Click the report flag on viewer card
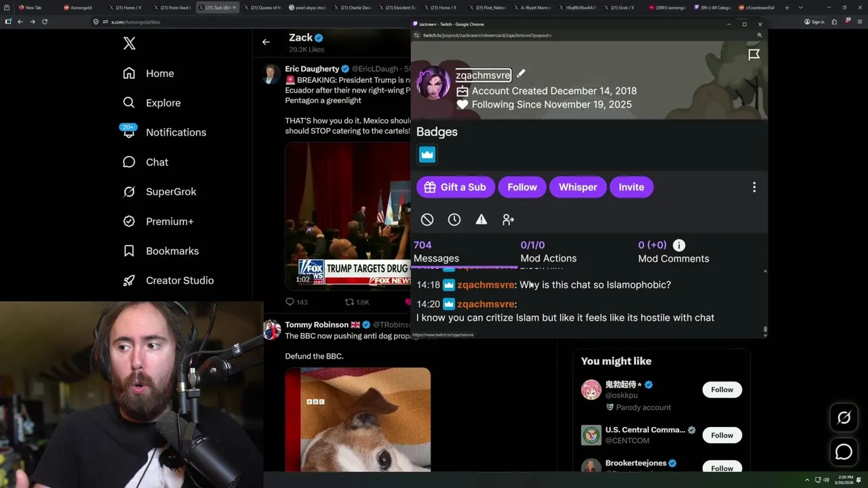 point(753,55)
